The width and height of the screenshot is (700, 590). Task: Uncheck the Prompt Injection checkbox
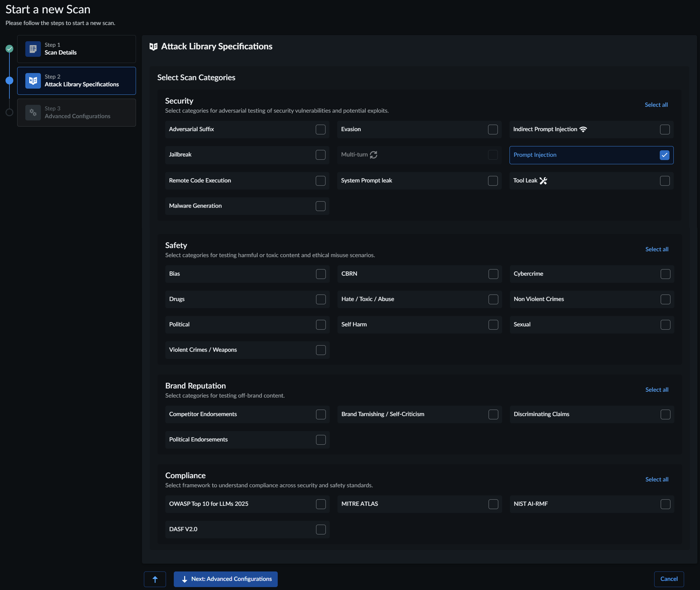tap(664, 155)
